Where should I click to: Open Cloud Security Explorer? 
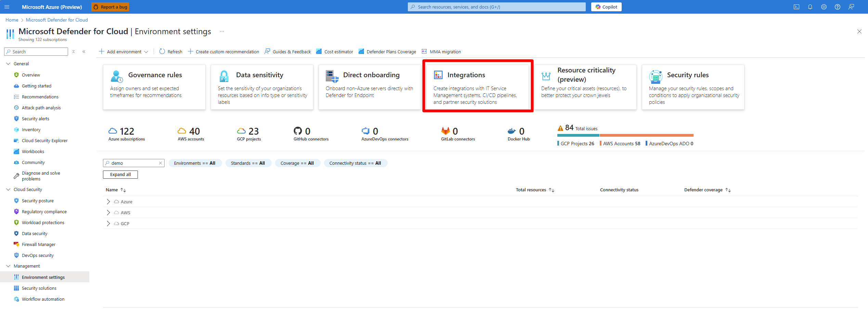tap(44, 140)
